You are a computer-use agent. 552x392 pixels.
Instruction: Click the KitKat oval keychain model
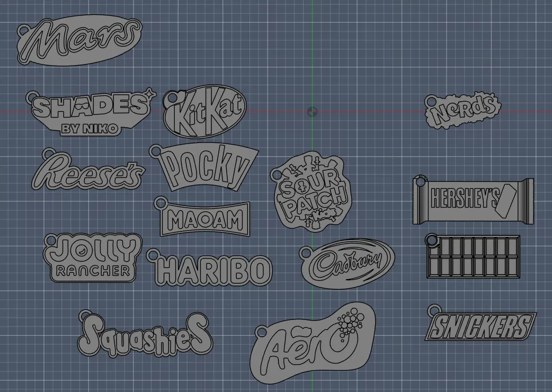[205, 112]
